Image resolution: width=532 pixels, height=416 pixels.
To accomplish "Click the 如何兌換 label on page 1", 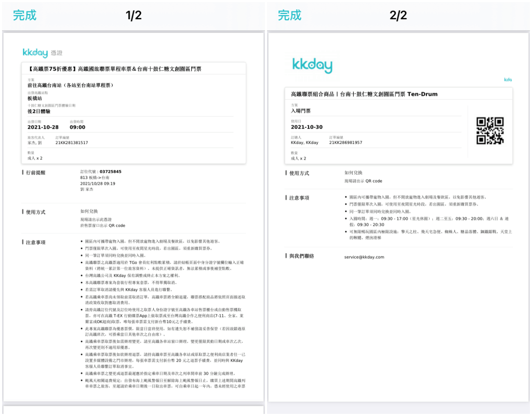I will 89,211.
